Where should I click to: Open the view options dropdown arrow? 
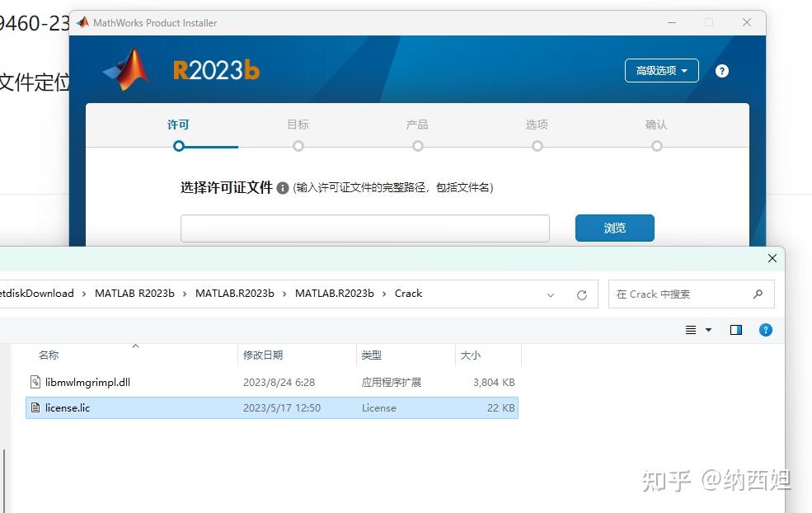(x=708, y=330)
